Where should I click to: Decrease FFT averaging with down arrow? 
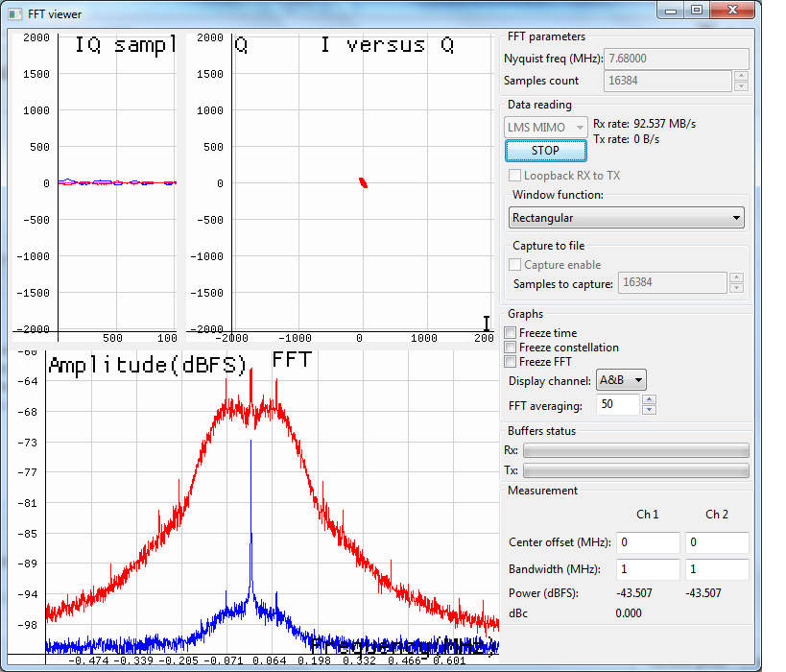(649, 410)
